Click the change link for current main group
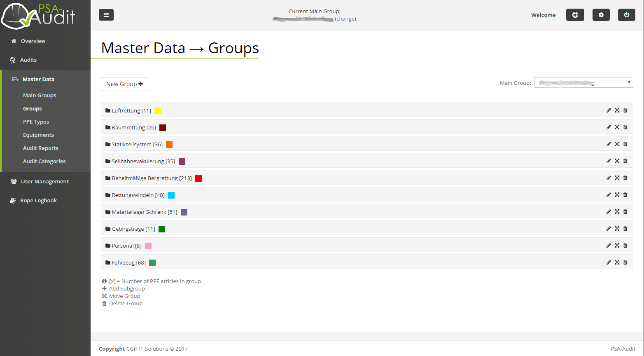This screenshot has height=356, width=644. click(x=345, y=19)
